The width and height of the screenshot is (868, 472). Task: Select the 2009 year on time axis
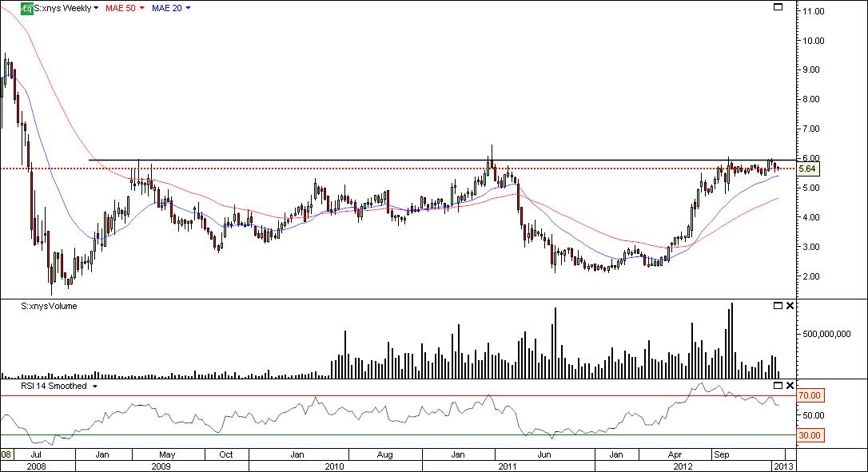(161, 466)
